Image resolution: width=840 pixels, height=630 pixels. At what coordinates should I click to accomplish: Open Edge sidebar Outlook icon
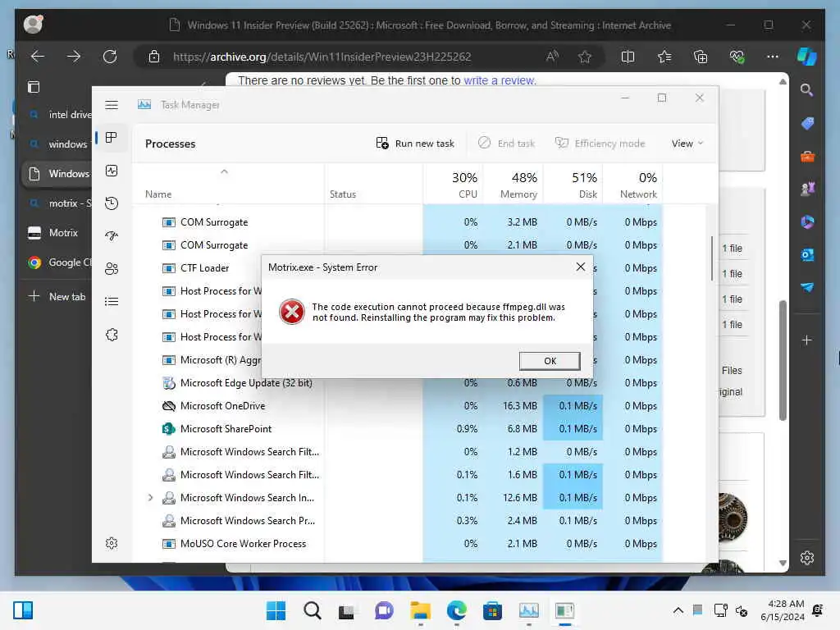coord(807,255)
